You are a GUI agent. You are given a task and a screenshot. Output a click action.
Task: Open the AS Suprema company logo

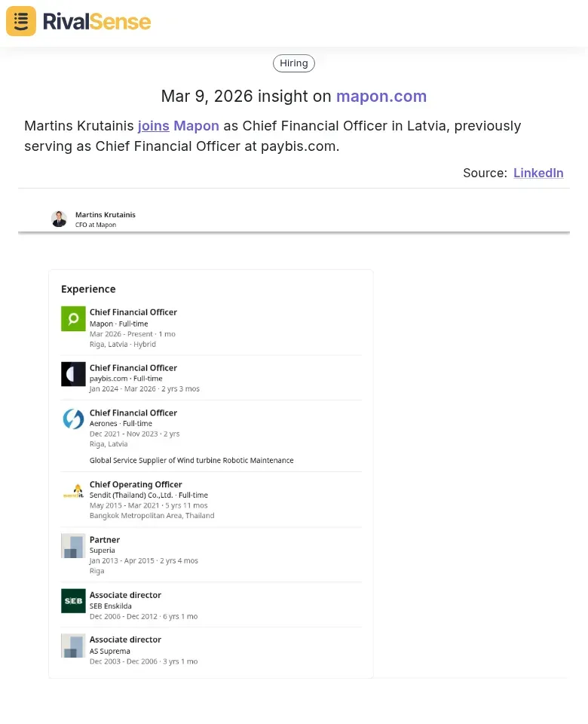pyautogui.click(x=72, y=646)
